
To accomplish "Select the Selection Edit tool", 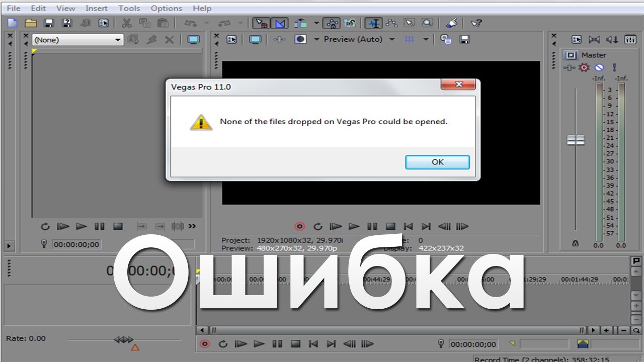I will [410, 23].
